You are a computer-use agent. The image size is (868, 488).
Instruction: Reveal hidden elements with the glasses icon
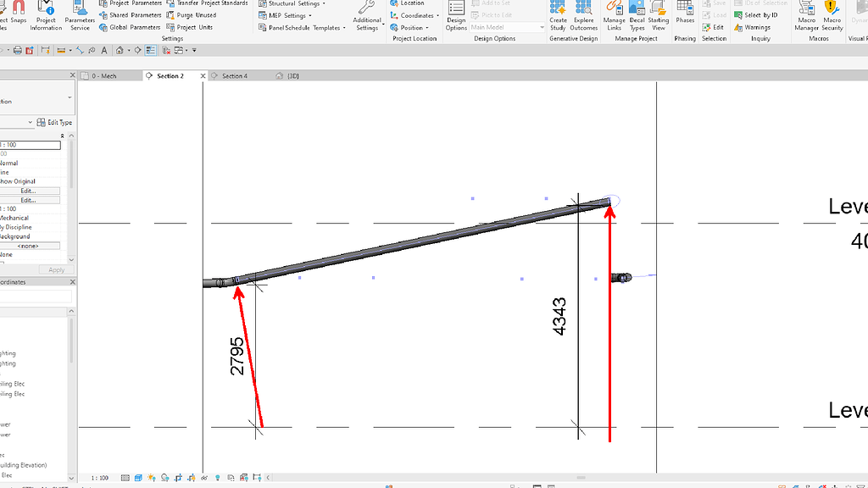[204, 478]
